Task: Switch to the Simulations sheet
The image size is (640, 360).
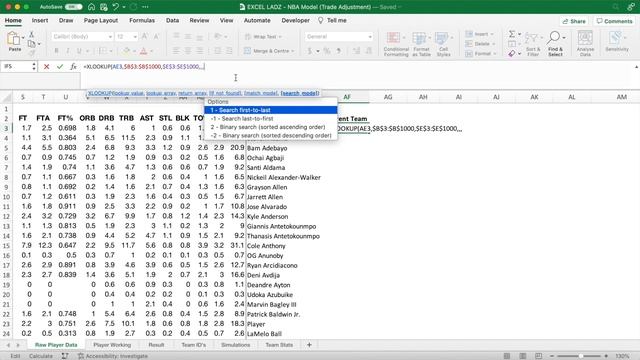Action: click(235, 345)
